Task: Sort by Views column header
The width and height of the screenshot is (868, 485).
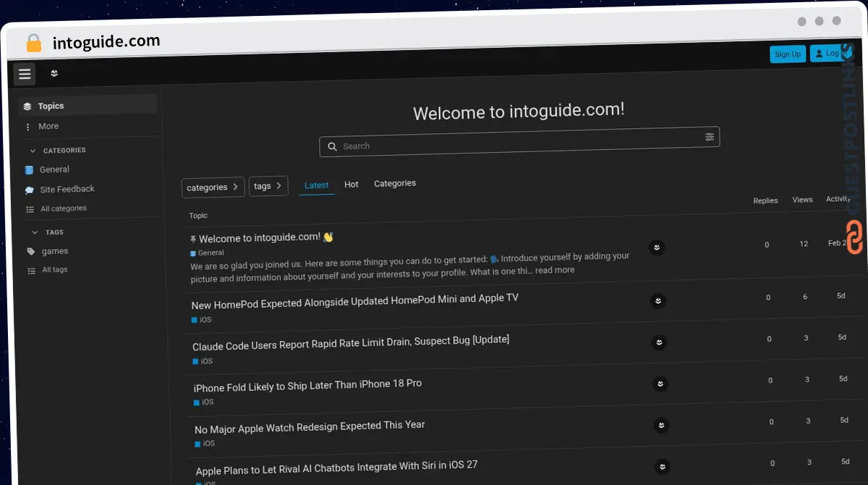Action: click(802, 200)
